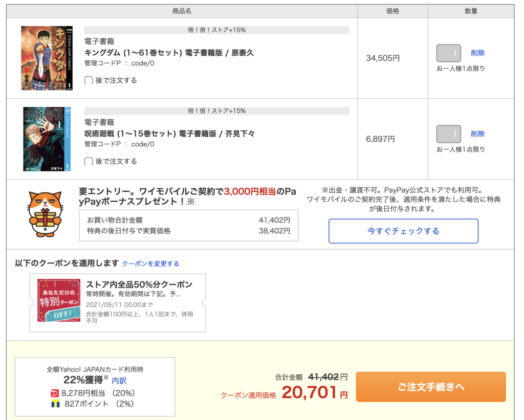The image size is (524, 420).
Task: Open キングダム (1〜61巻セット) product title
Action: 169,53
